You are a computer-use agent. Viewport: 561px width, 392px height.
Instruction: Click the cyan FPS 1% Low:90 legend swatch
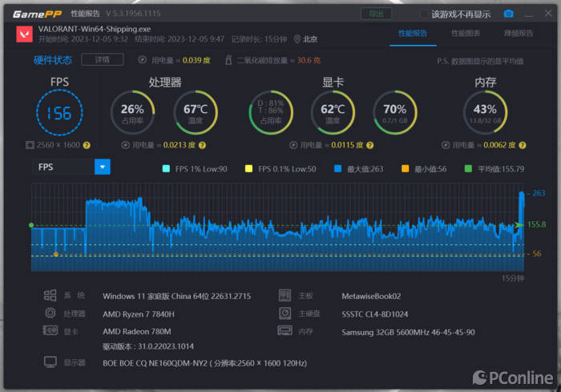pos(166,168)
